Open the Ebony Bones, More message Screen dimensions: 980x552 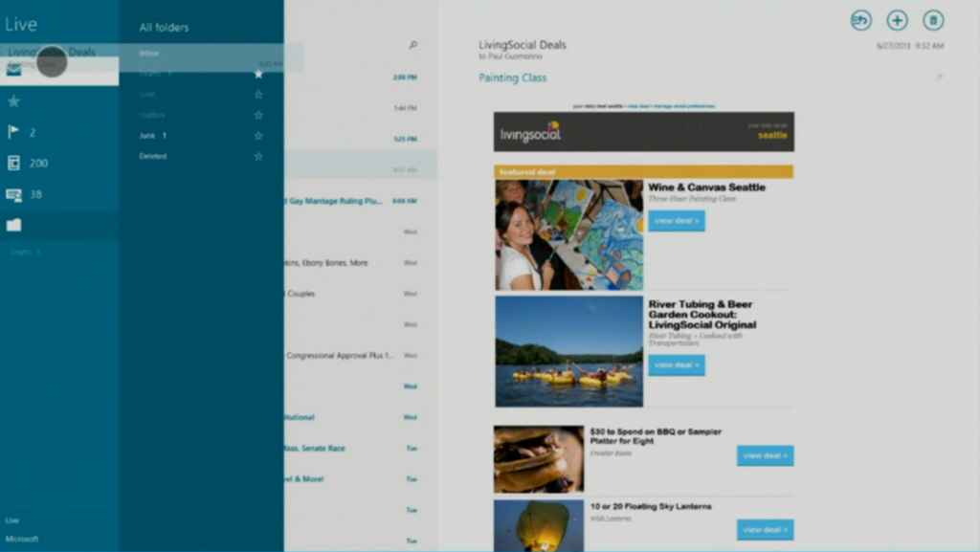tap(361, 262)
